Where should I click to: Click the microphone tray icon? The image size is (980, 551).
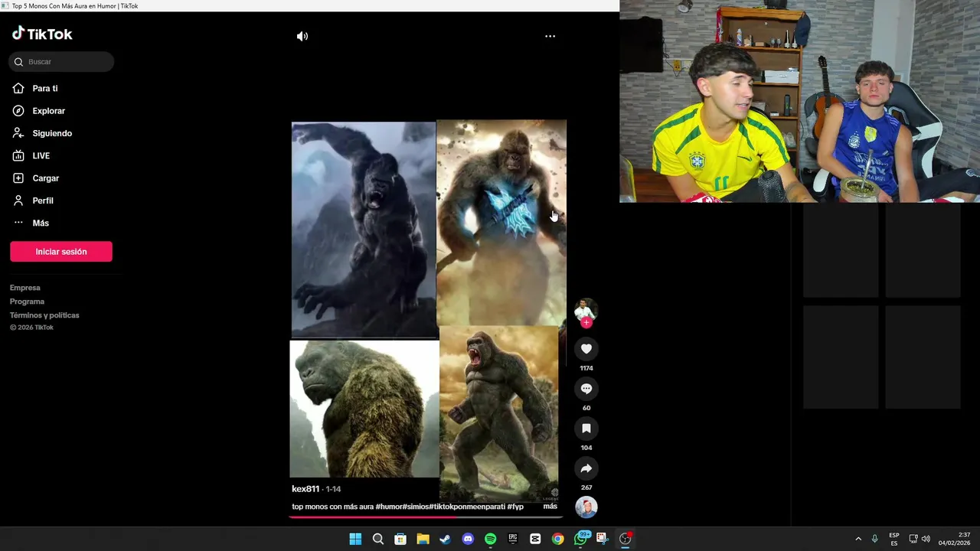874,539
